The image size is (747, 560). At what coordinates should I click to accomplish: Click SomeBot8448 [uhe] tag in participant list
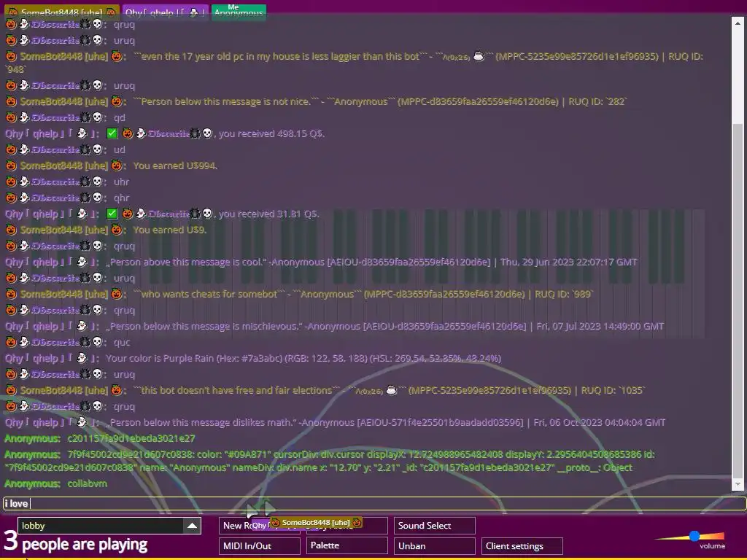[x=62, y=12]
